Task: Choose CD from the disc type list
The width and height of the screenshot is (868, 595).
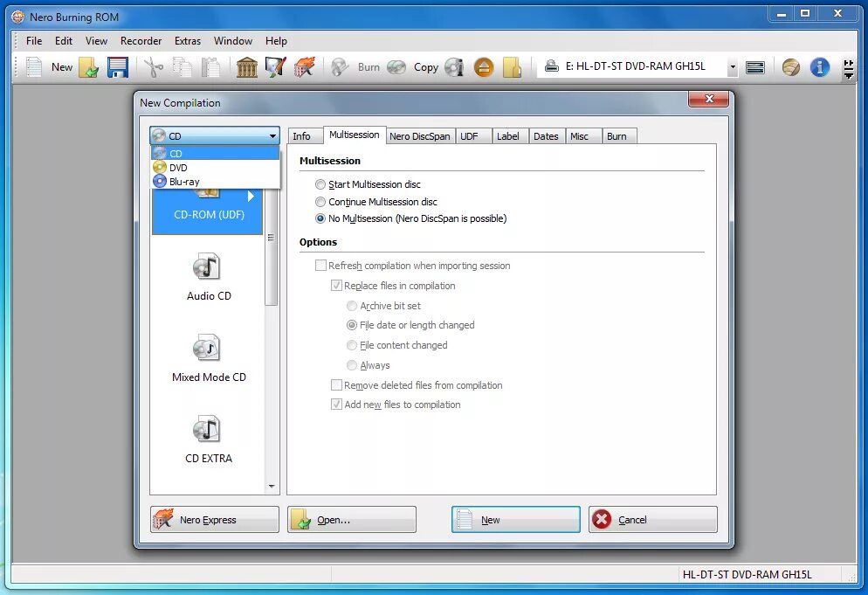Action: [x=216, y=154]
